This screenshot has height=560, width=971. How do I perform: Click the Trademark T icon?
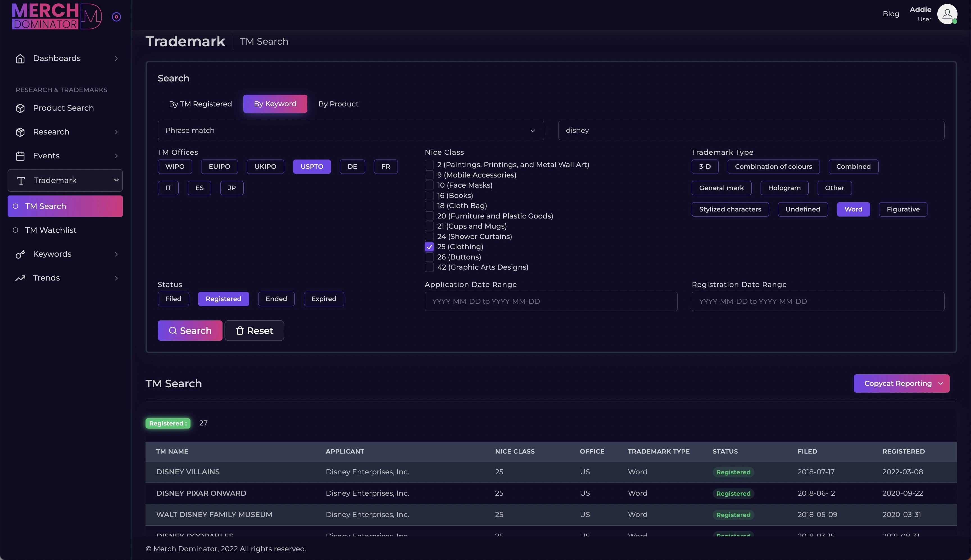21,180
